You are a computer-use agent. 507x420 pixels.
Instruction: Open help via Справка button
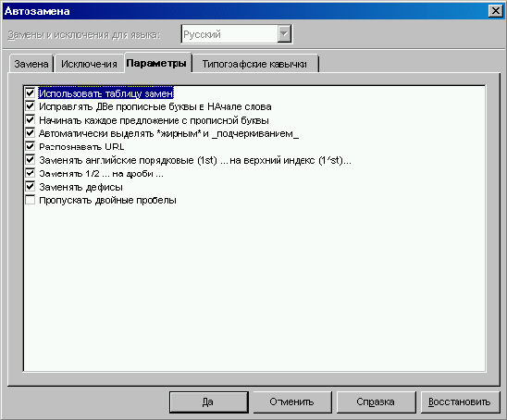pos(376,401)
